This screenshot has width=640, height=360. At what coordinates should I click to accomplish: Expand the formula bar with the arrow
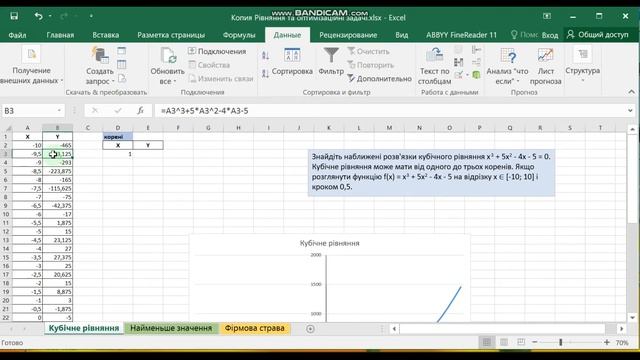pos(630,111)
